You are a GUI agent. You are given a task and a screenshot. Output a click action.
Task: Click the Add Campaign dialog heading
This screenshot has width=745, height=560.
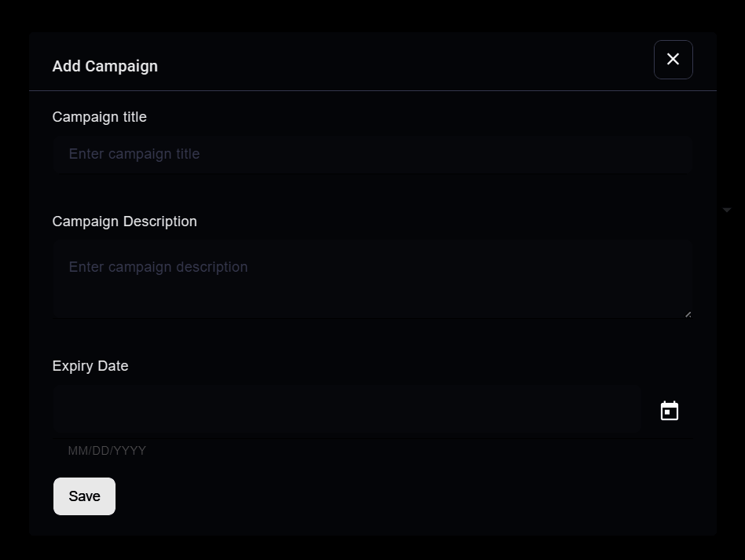click(x=105, y=66)
